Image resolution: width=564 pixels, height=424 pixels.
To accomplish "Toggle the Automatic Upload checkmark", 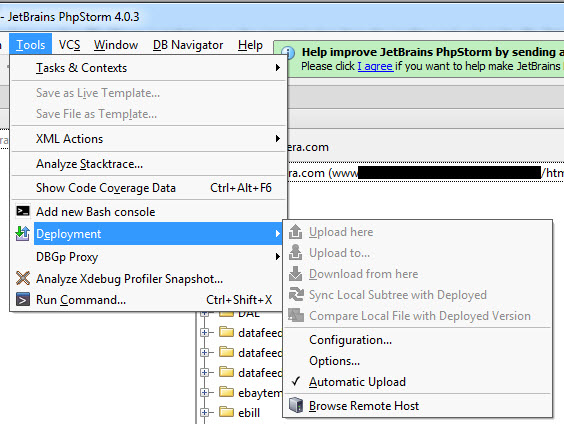I will pos(296,381).
